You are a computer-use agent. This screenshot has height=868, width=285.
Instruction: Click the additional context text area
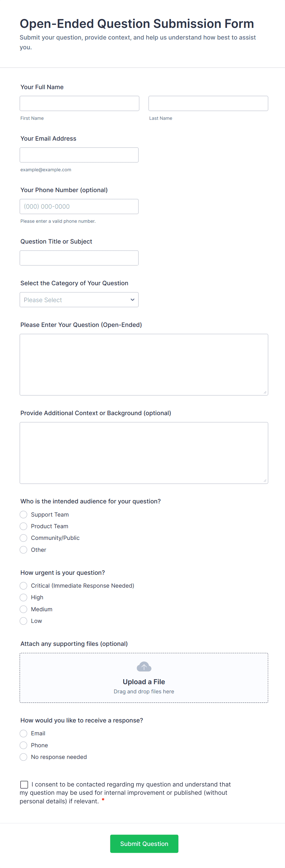click(x=144, y=453)
